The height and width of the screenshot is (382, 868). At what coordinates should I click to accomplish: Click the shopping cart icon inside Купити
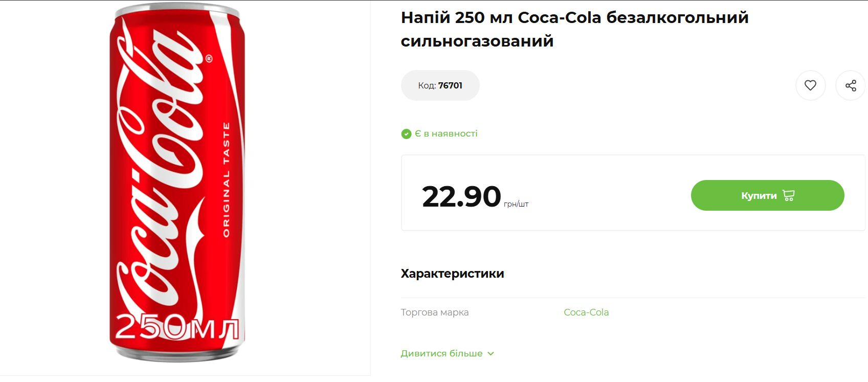(x=788, y=195)
